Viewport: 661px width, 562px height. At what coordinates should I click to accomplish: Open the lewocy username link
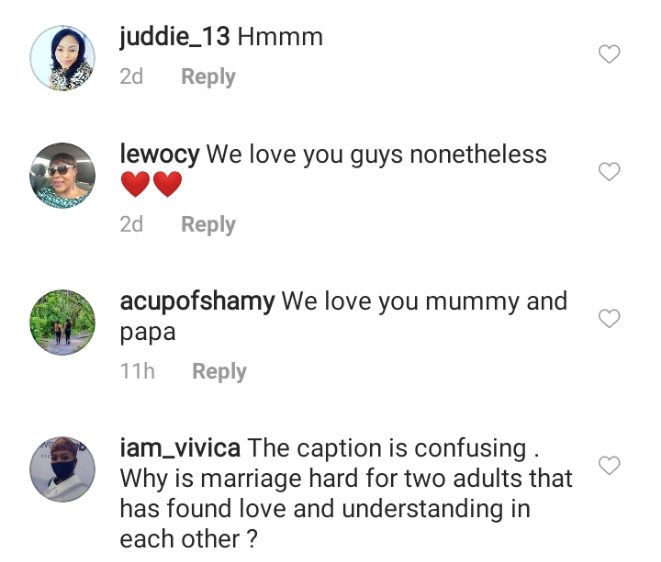(x=159, y=155)
